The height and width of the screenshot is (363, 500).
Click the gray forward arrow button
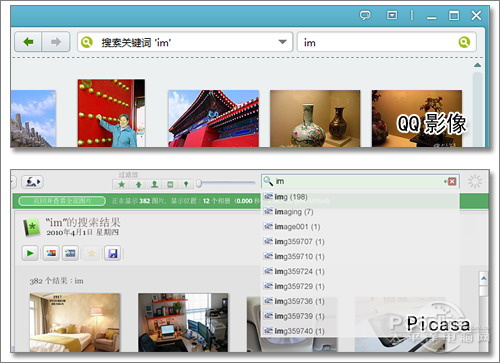(x=56, y=42)
